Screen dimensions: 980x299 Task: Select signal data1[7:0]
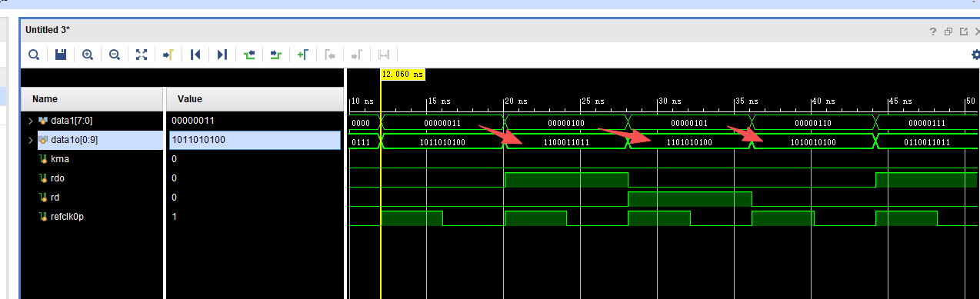coord(72,121)
